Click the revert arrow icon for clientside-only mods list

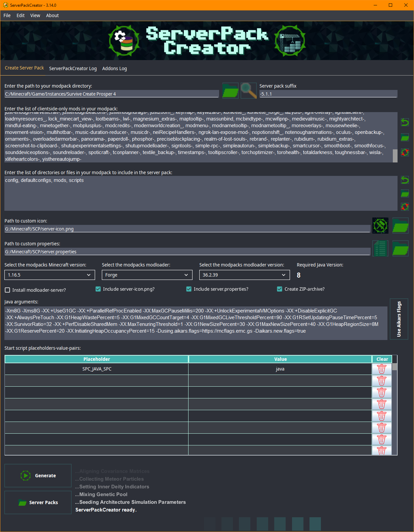click(x=405, y=122)
